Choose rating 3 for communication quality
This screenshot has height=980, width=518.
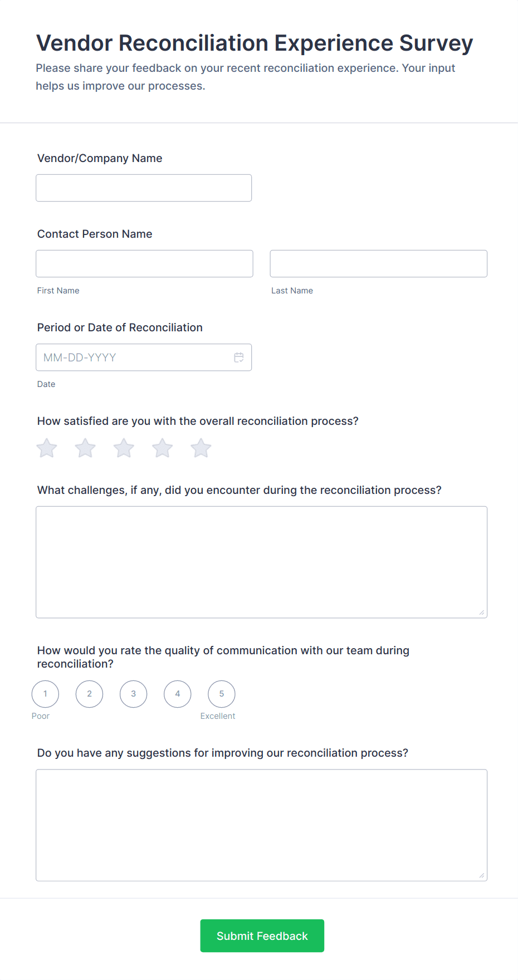click(x=133, y=694)
